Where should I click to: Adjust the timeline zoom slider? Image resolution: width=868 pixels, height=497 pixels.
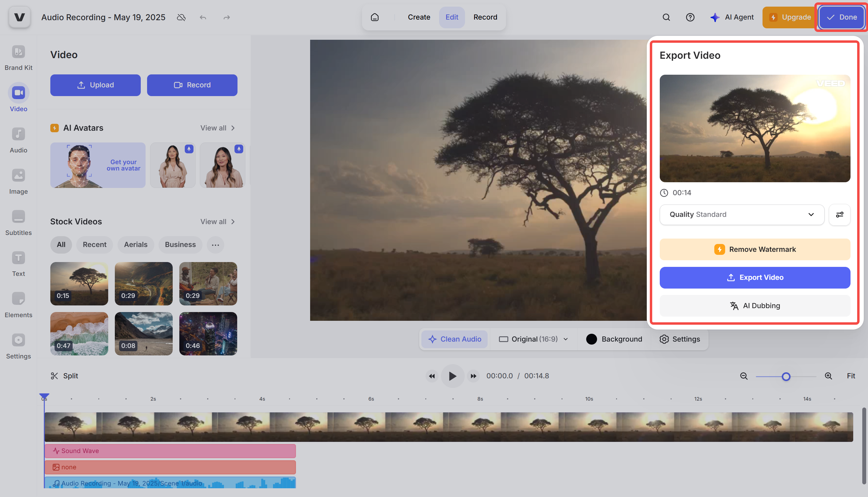pyautogui.click(x=786, y=376)
